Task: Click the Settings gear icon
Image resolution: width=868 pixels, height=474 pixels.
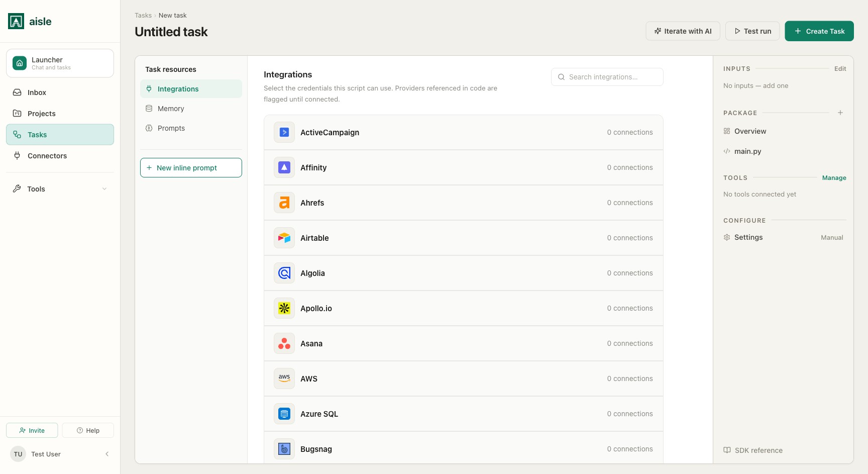Action: click(727, 237)
